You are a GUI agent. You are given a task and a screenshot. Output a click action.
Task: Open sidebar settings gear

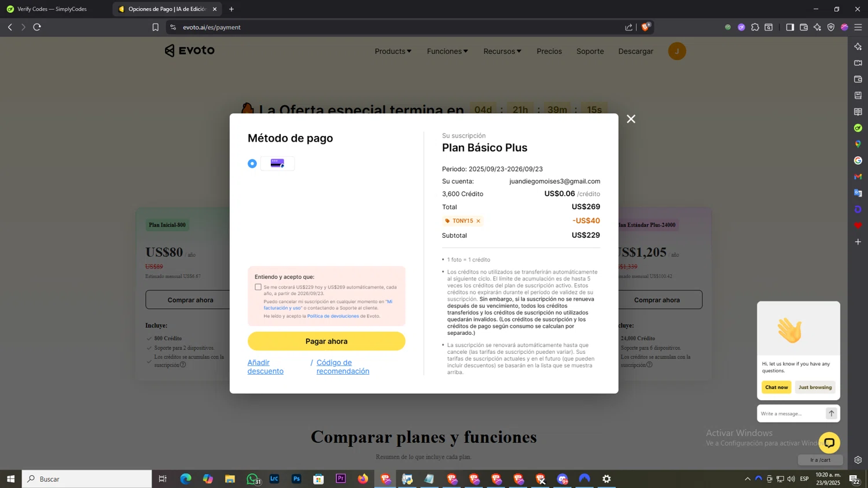(858, 460)
